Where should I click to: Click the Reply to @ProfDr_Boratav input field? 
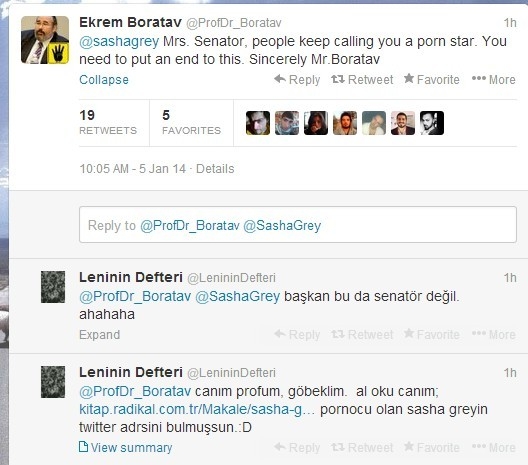coord(298,225)
